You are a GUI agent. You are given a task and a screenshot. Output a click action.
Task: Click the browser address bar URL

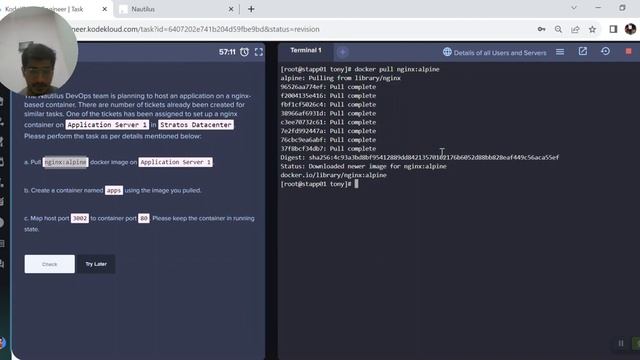click(x=195, y=29)
